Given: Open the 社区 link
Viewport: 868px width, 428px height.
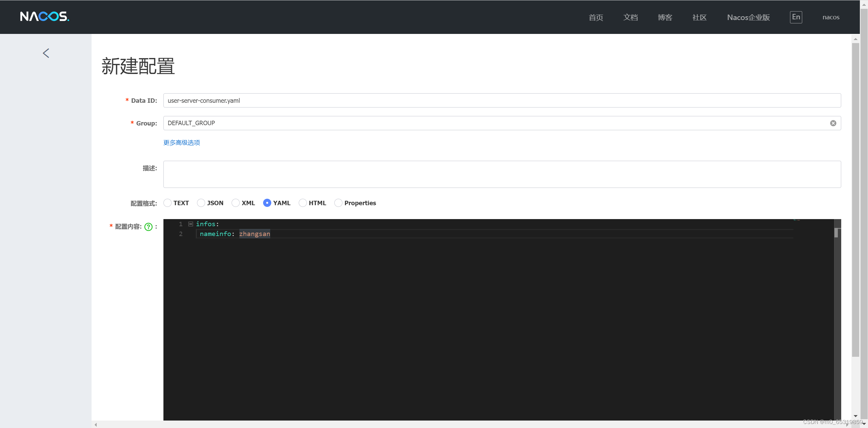Looking at the screenshot, I should pos(699,17).
